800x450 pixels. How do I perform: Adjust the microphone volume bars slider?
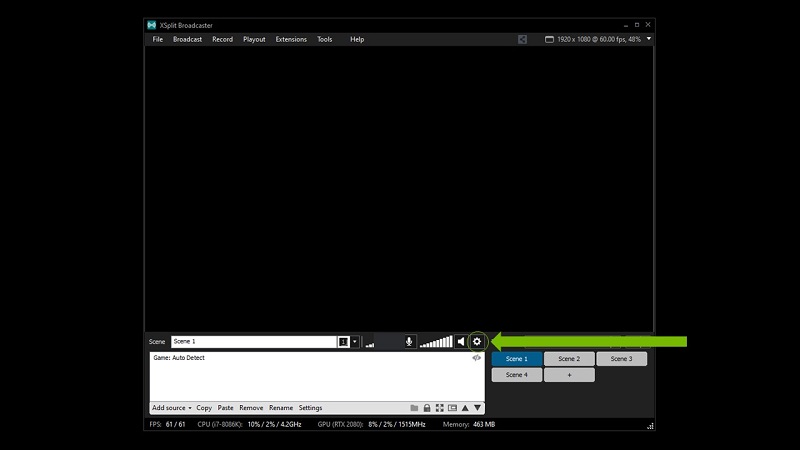[370, 344]
